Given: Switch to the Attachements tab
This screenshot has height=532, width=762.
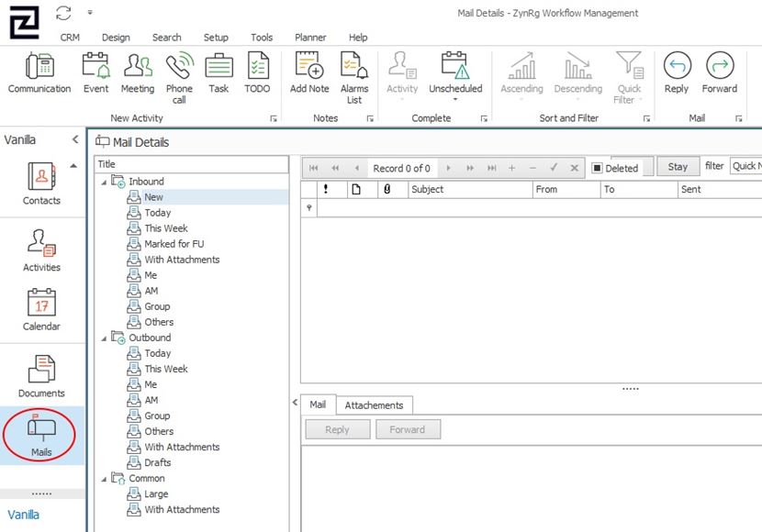Looking at the screenshot, I should pos(375,405).
